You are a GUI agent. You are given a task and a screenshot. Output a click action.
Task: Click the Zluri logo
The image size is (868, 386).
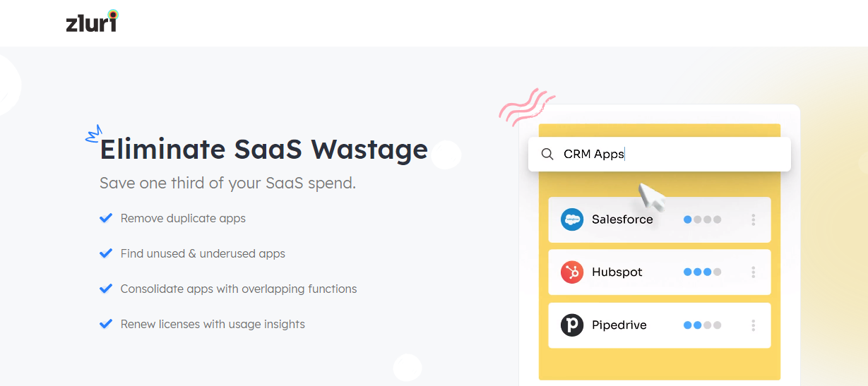[92, 22]
